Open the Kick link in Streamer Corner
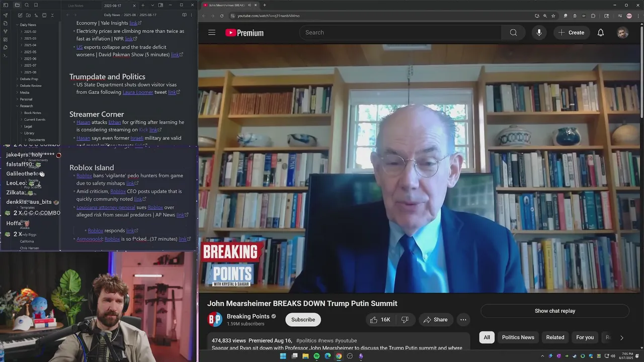 (143, 130)
